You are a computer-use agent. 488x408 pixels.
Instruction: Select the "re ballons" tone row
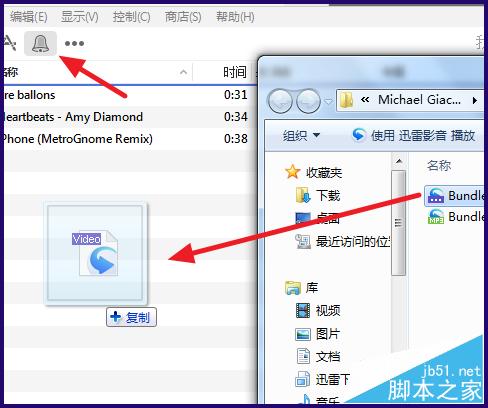[x=130, y=95]
